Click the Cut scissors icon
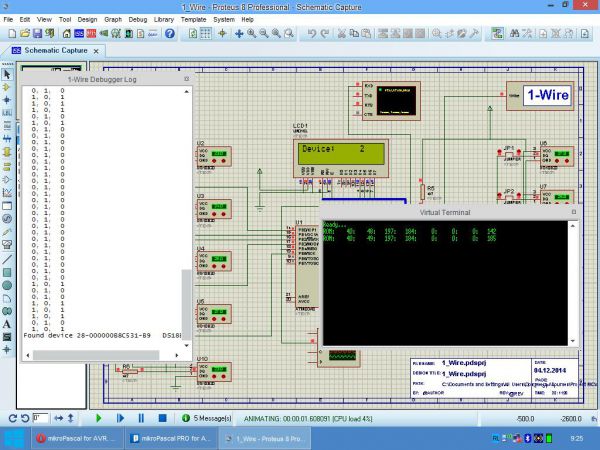This screenshot has width=600, height=450. click(x=342, y=34)
